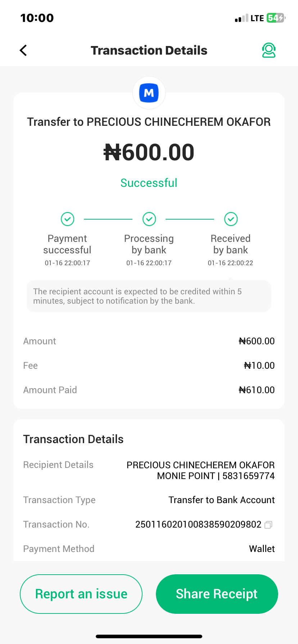Tap the green Successful status text
The width and height of the screenshot is (298, 644).
(x=149, y=183)
